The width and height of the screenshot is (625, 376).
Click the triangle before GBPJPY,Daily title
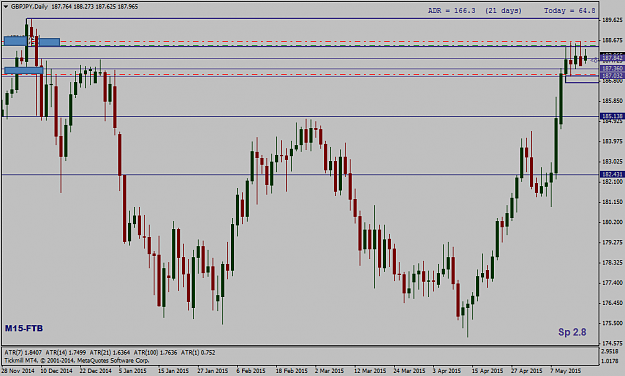pyautogui.click(x=6, y=6)
